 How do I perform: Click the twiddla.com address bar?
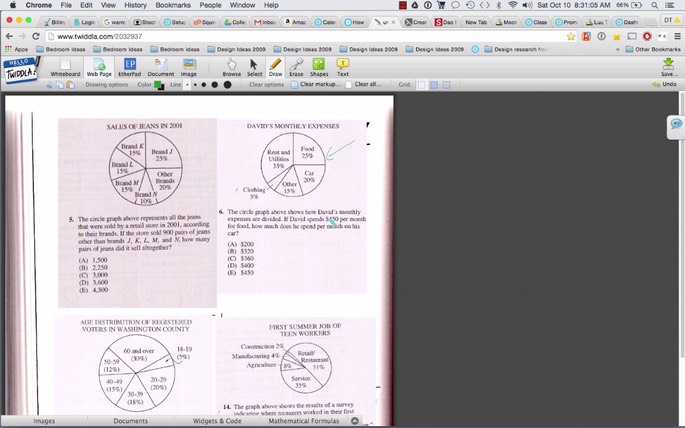(x=306, y=37)
